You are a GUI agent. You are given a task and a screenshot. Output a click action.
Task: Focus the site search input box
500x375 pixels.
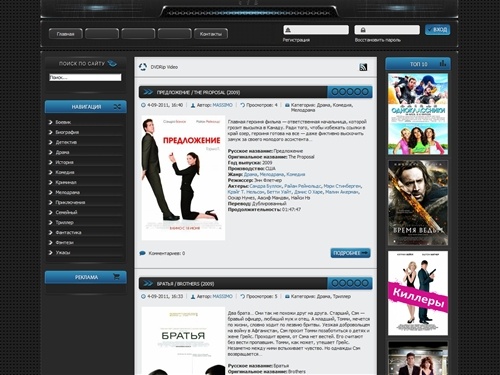point(85,77)
